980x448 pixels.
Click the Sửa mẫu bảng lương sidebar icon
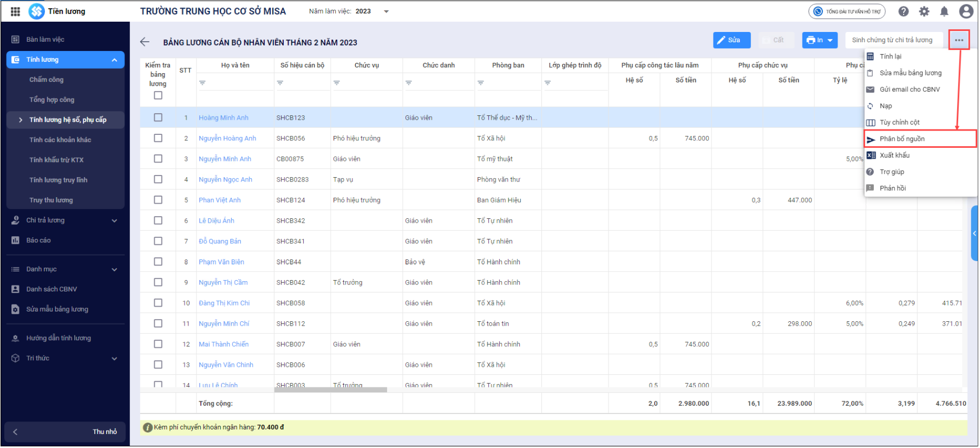click(16, 309)
